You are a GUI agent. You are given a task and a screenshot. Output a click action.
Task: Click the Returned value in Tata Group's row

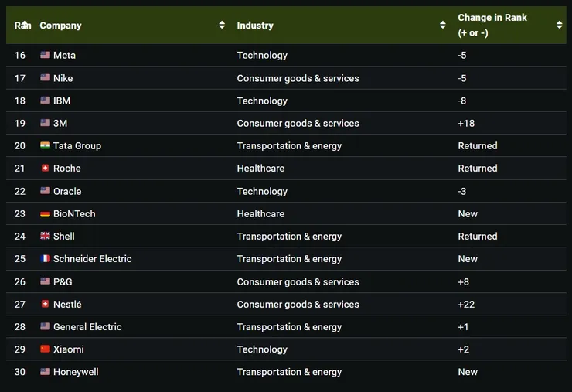coord(478,145)
